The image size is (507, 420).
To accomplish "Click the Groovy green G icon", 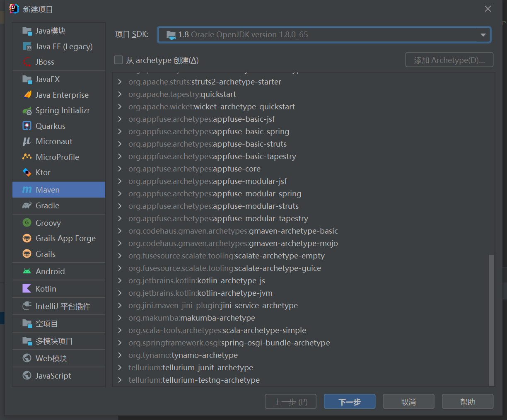I will [x=27, y=223].
